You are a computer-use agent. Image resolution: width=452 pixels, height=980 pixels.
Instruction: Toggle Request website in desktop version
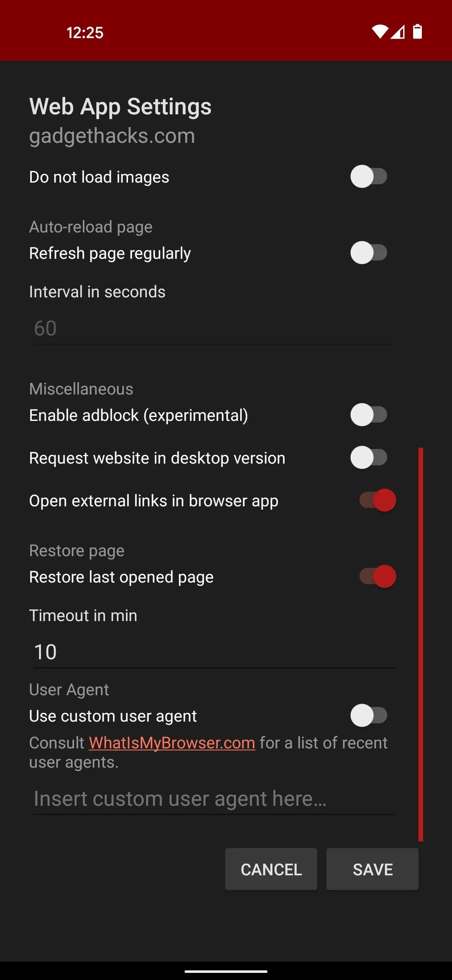(369, 458)
